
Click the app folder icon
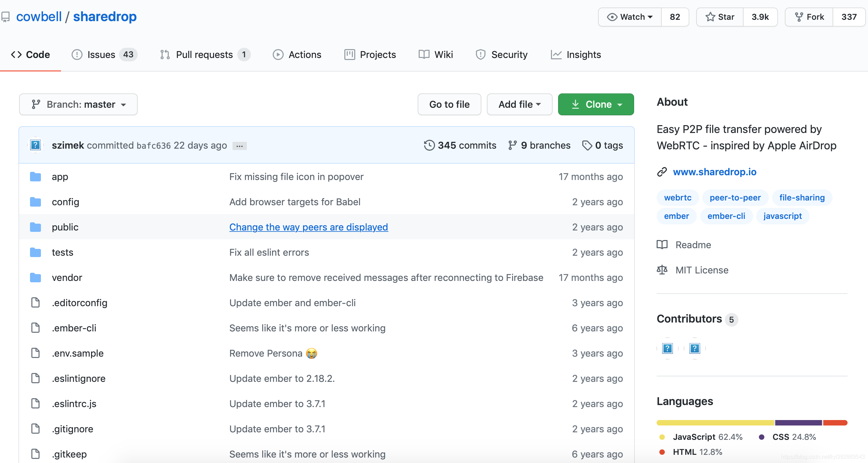click(x=35, y=177)
